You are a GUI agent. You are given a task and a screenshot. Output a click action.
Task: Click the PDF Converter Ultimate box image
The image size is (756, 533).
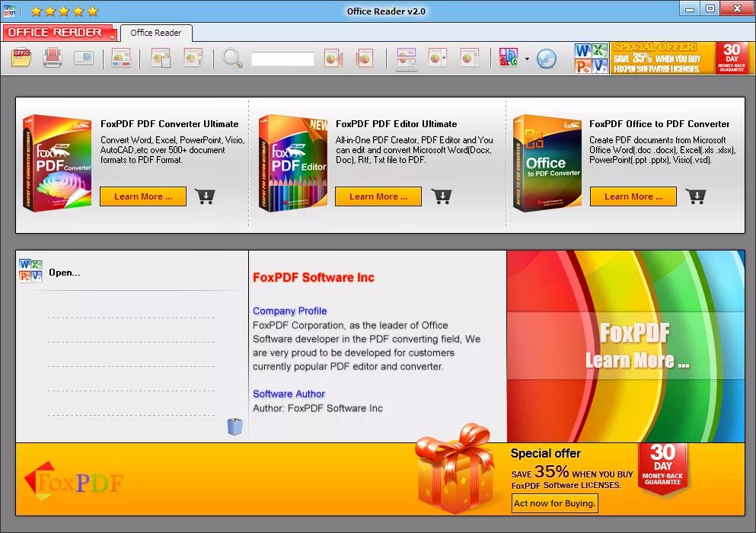[x=57, y=163]
